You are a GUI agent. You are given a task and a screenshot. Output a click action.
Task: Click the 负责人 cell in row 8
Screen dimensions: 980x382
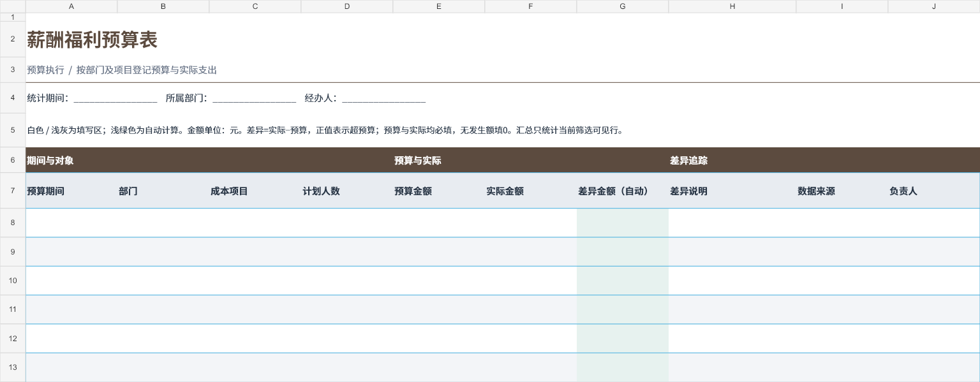click(x=934, y=223)
